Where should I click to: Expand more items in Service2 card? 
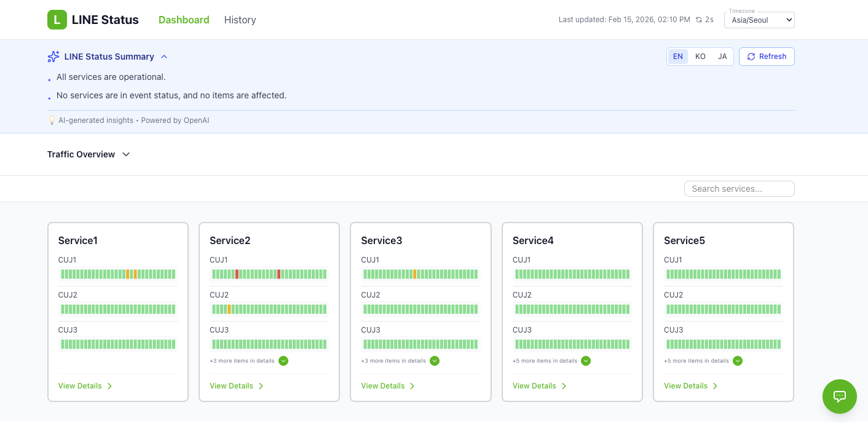point(283,361)
